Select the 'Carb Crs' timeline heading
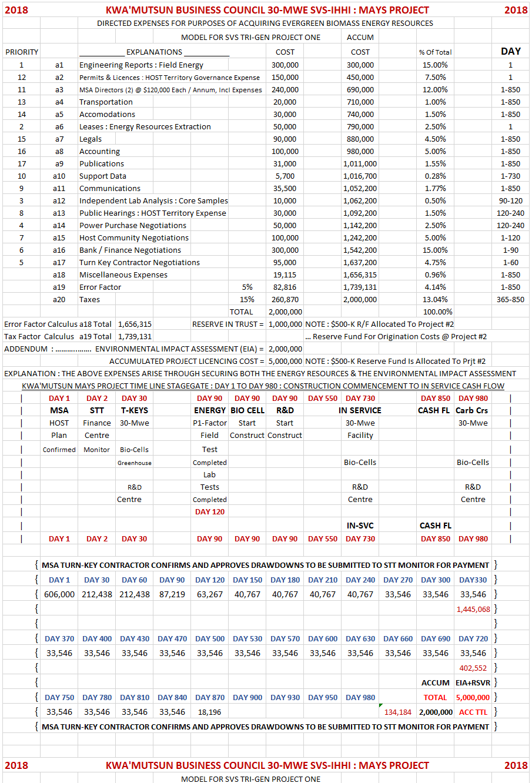Image resolution: width=532 pixels, height=783 pixels. 473,410
